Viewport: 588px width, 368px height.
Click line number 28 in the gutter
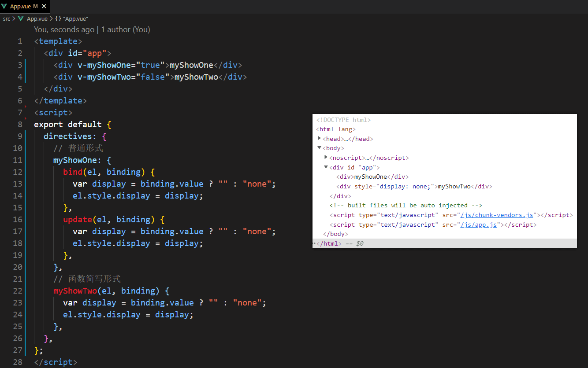[18, 362]
